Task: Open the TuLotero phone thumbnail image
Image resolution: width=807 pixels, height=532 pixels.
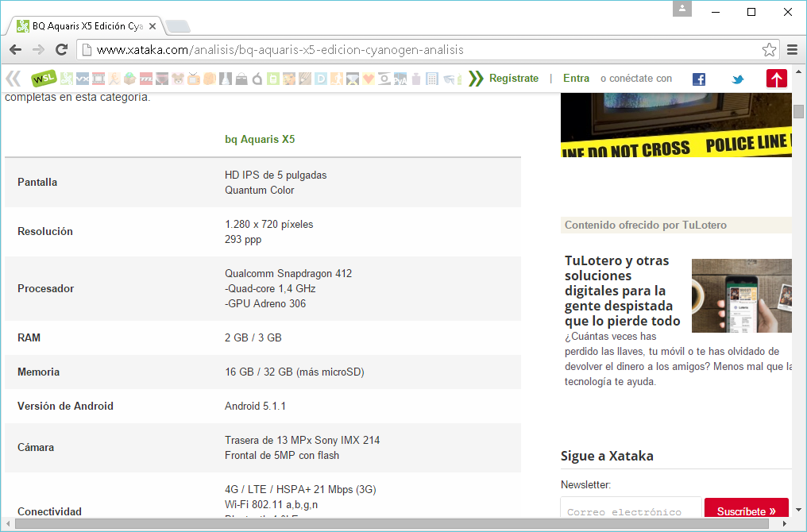Action: tap(742, 296)
